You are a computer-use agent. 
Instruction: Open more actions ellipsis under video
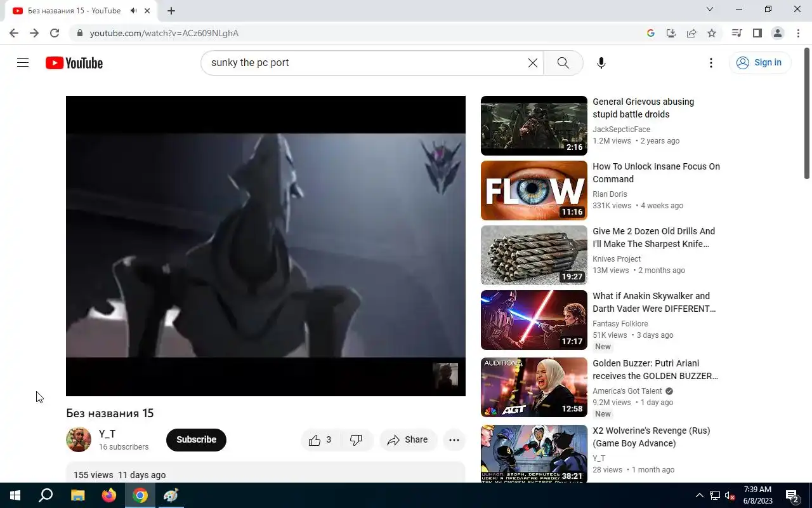pyautogui.click(x=454, y=439)
